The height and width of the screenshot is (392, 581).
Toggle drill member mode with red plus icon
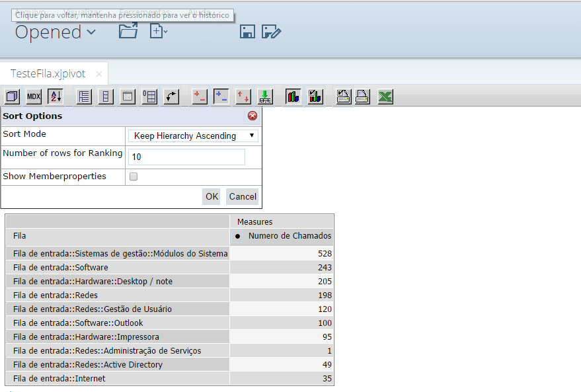[x=199, y=97]
